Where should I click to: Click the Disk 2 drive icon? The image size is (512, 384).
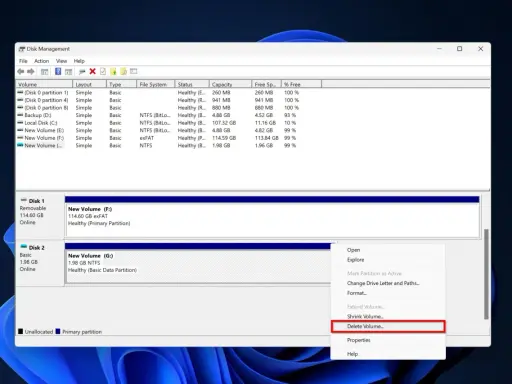(24, 247)
